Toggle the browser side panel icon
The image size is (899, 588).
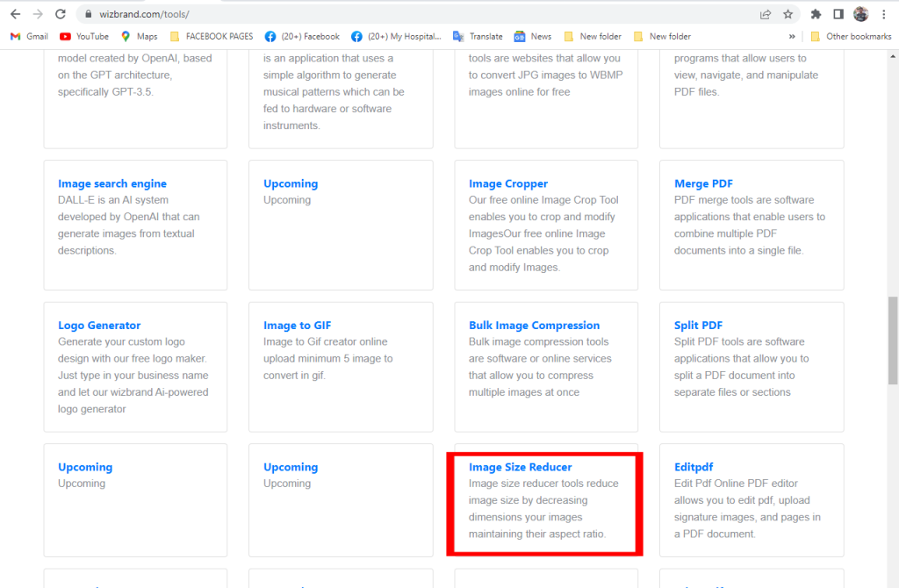[x=838, y=14]
